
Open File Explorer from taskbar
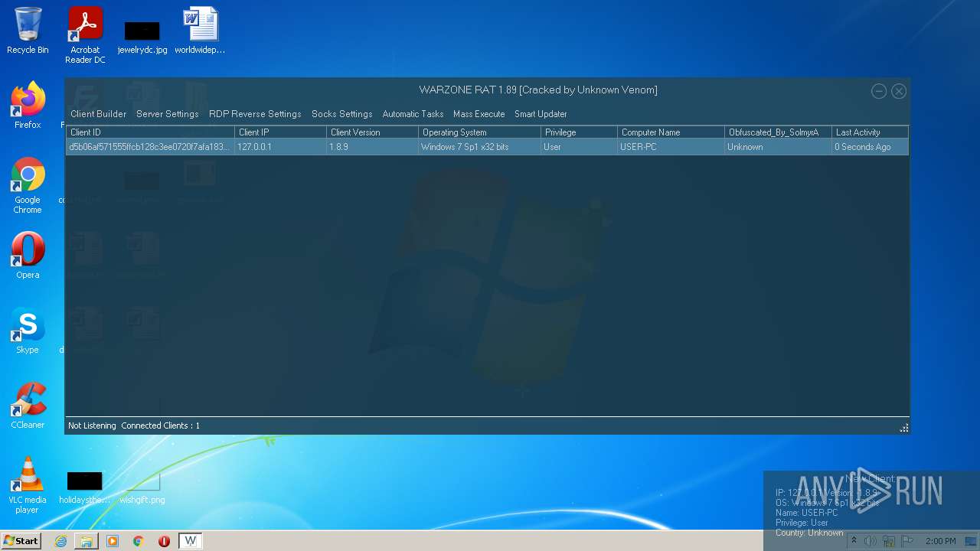87,541
